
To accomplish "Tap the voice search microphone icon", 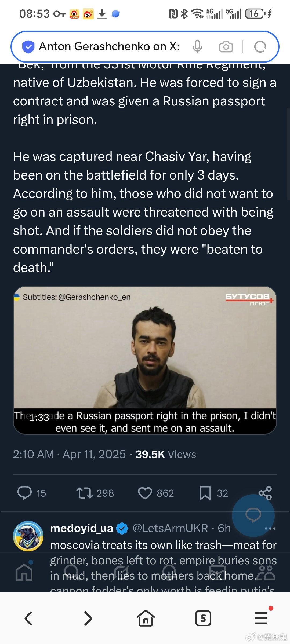I will pyautogui.click(x=197, y=47).
